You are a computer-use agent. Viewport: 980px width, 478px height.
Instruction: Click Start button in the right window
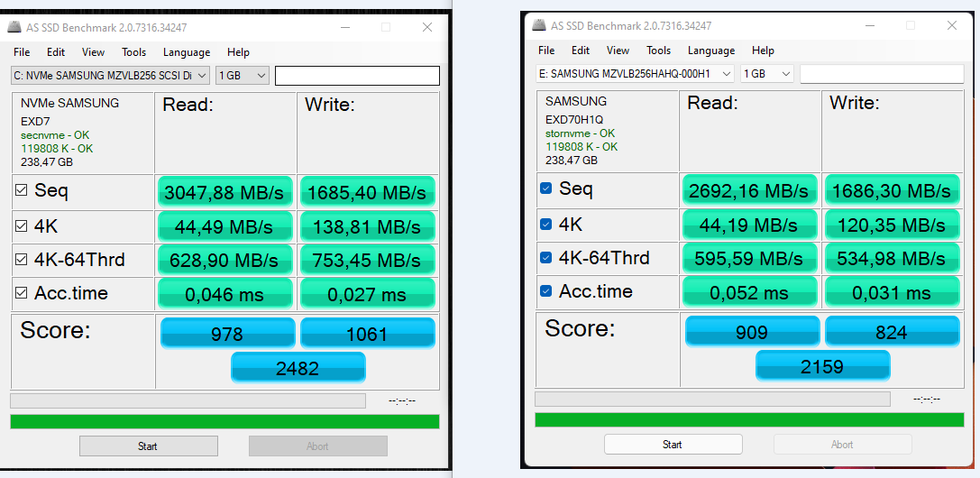(673, 445)
